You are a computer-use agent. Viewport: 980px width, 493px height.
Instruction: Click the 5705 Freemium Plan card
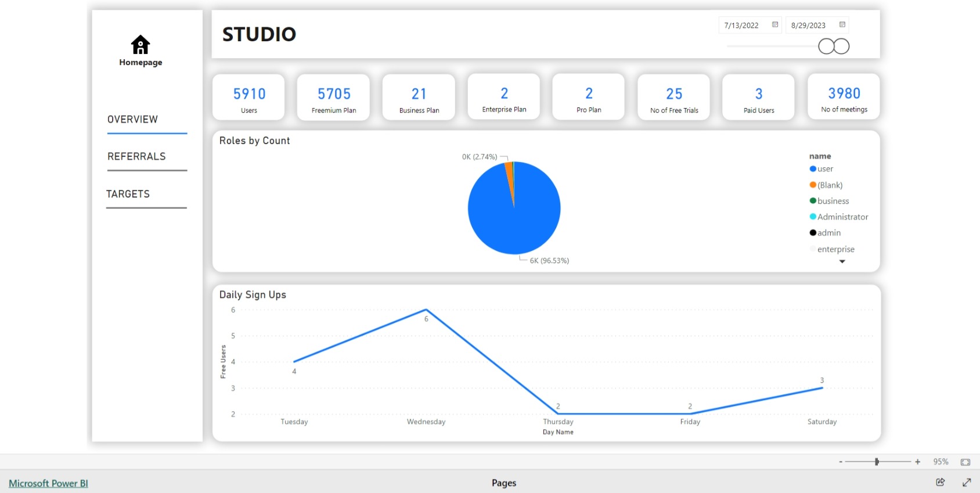334,97
